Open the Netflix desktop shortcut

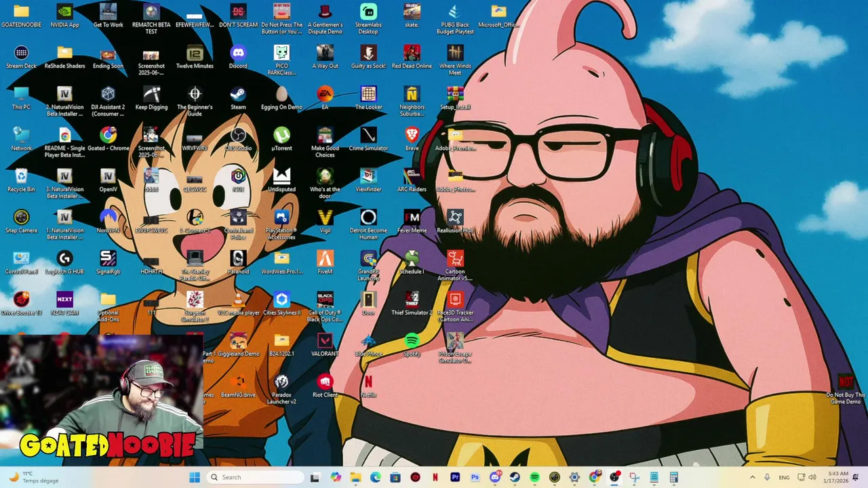point(368,387)
